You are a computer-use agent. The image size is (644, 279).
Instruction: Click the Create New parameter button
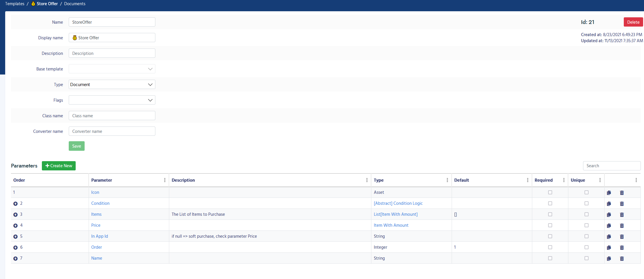coord(59,166)
